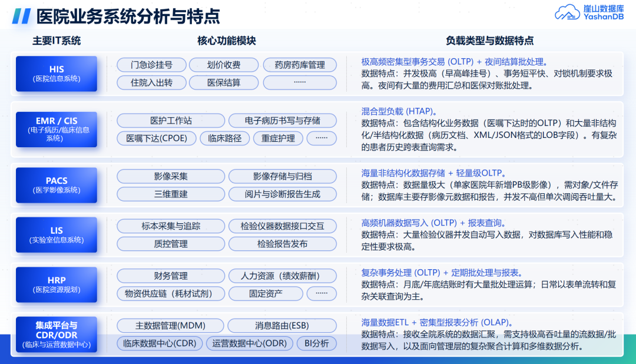Click the 主要IT系统 column header
The image size is (636, 364).
click(x=57, y=41)
